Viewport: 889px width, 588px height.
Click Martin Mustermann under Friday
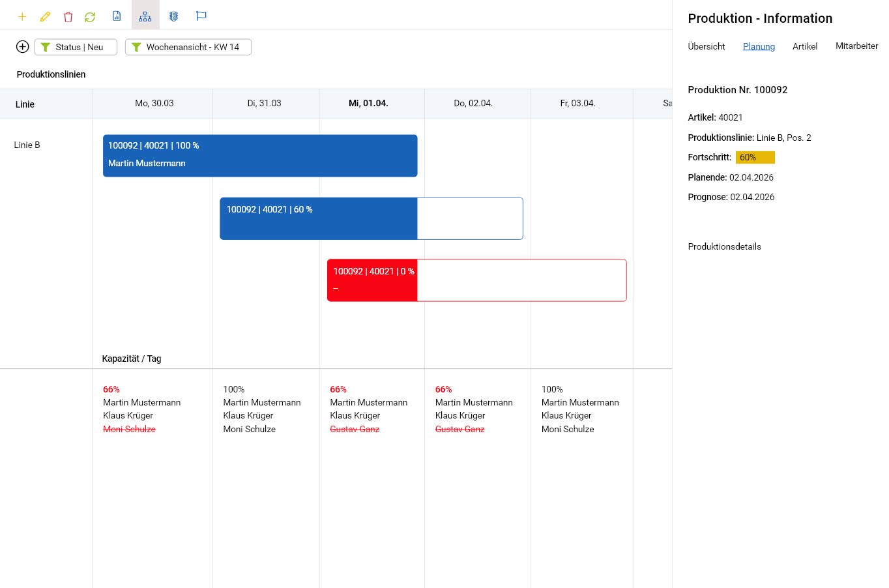pos(580,402)
